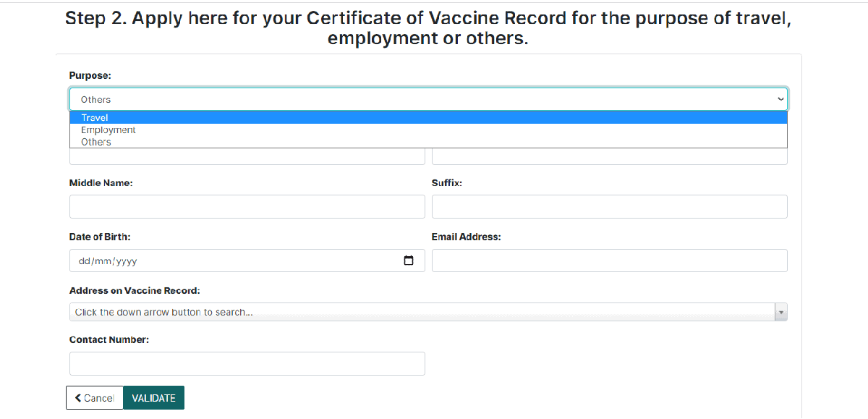Select the mm segment of Date of Birth
This screenshot has width=868, height=419.
(100, 261)
